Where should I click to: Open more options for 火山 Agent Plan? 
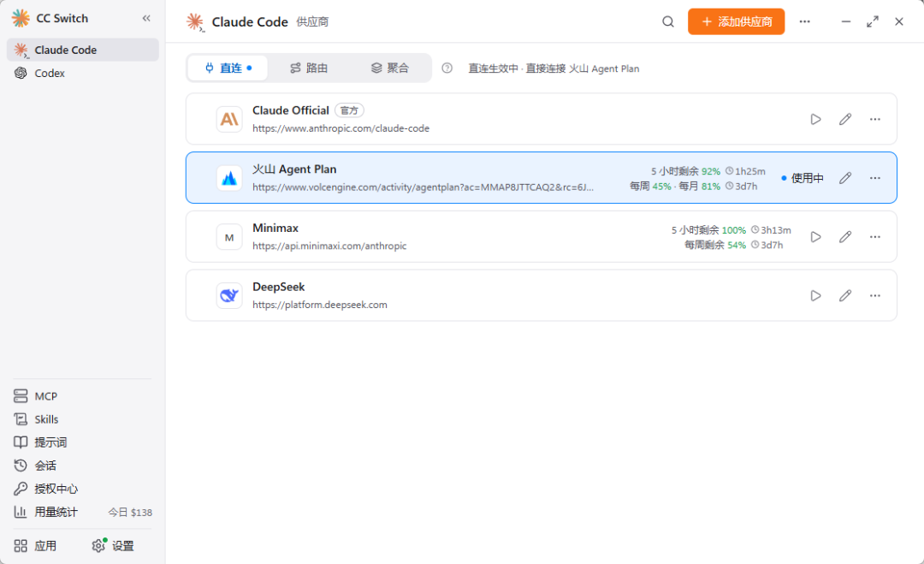[x=875, y=178]
